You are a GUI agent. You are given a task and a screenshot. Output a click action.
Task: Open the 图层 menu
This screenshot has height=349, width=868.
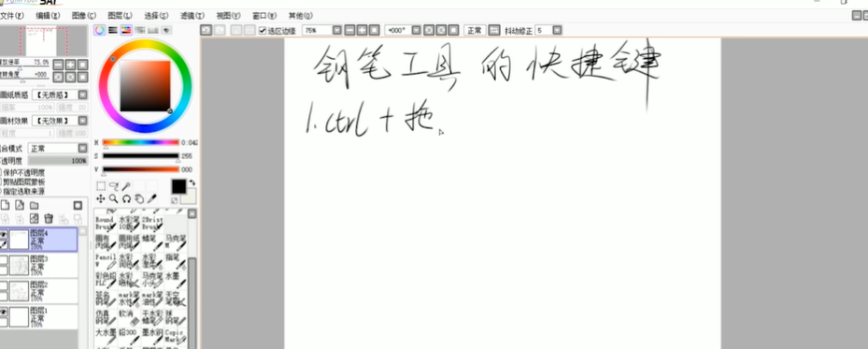pyautogui.click(x=120, y=16)
